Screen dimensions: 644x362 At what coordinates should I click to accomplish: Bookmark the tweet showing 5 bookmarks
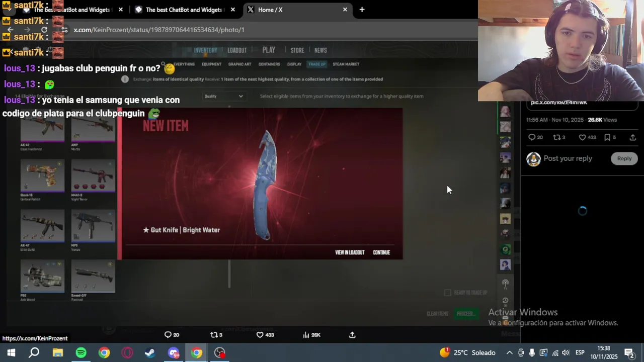pyautogui.click(x=607, y=137)
